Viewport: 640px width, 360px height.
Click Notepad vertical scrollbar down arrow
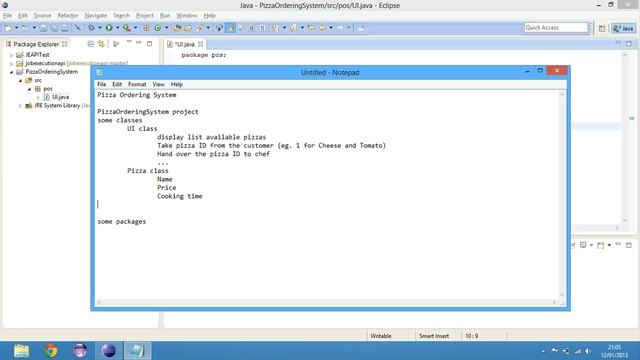point(562,294)
